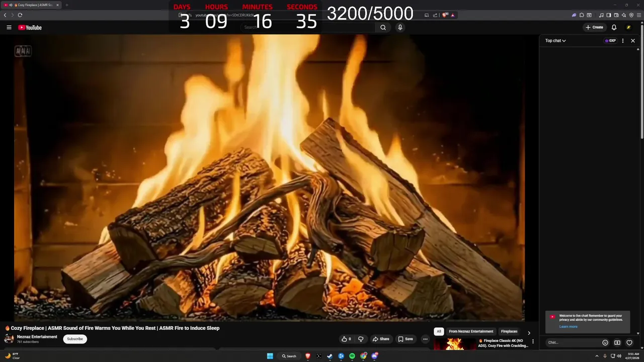Open weather widget on taskbar
Screen dimensions: 644x362
[x=13, y=356]
